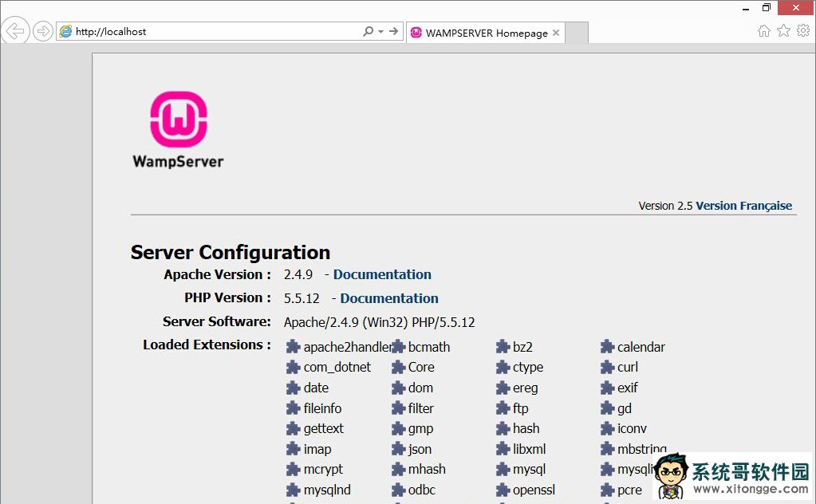Click the Go arrow in address bar
Viewport: 816px width, 504px height.
coord(394,32)
